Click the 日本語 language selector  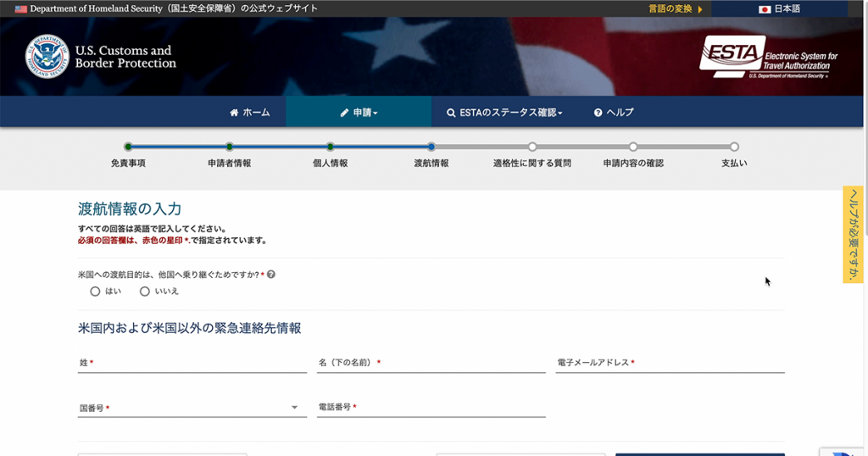[x=779, y=9]
